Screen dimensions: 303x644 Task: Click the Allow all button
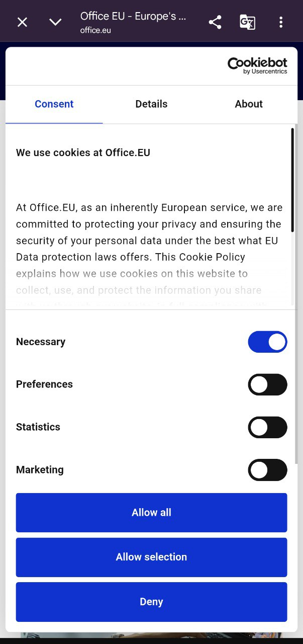(151, 512)
